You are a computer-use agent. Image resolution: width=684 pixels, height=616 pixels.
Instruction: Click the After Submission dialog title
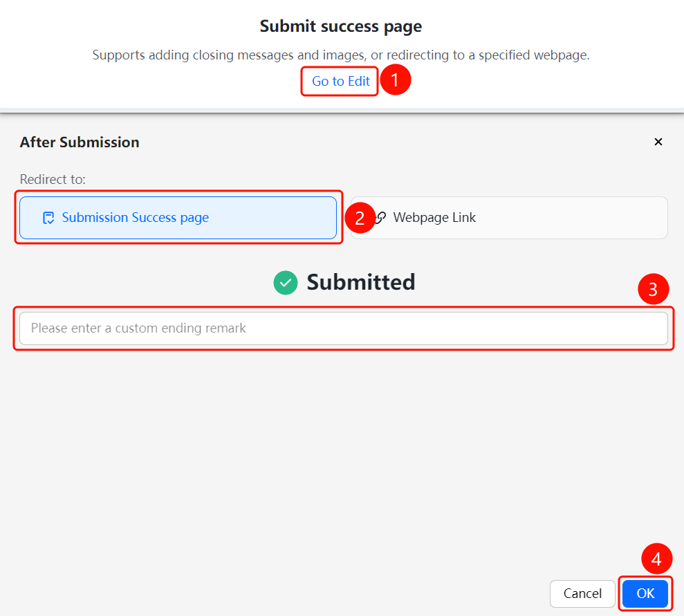click(x=80, y=142)
